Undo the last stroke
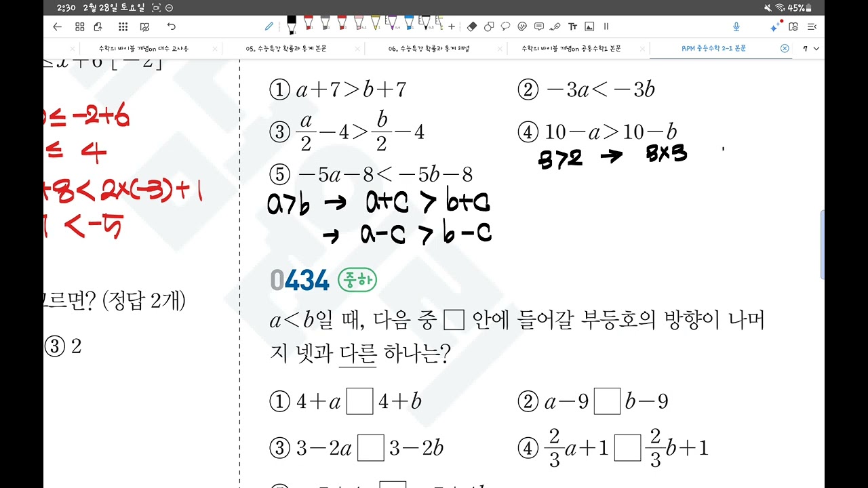Image resolution: width=868 pixels, height=488 pixels. 172,27
